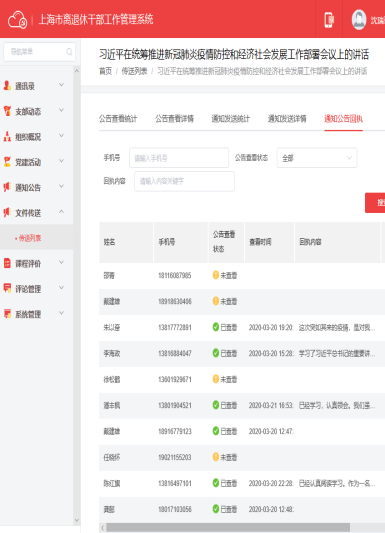Click the search magnifier in navigation box
The height and width of the screenshot is (533, 385).
tap(69, 52)
